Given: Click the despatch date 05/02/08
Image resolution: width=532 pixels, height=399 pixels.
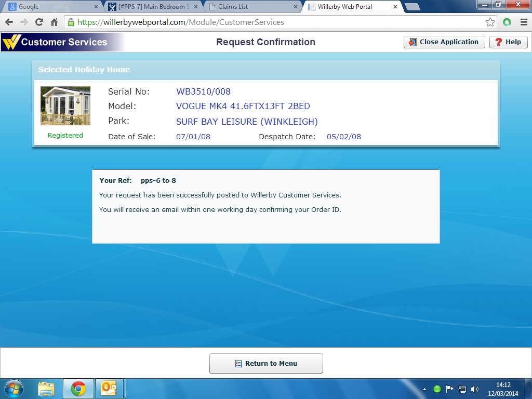Looking at the screenshot, I should (x=344, y=137).
